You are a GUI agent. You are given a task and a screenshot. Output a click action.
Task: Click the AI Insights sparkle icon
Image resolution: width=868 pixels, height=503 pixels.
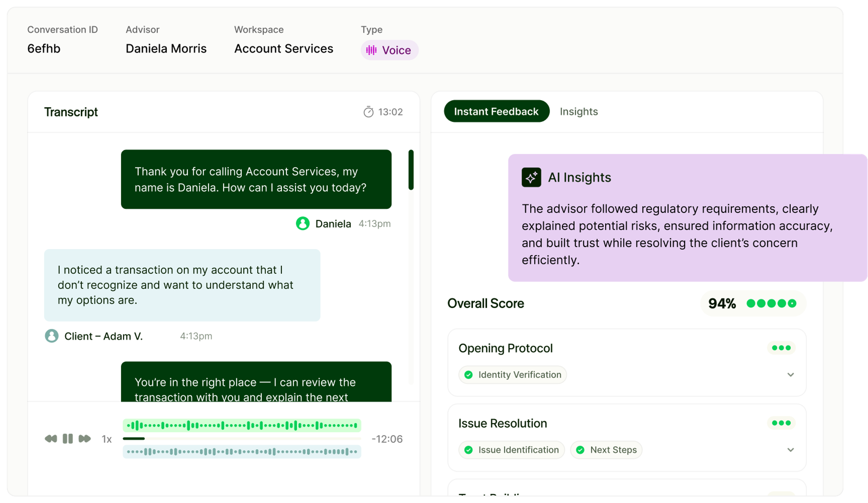click(531, 177)
